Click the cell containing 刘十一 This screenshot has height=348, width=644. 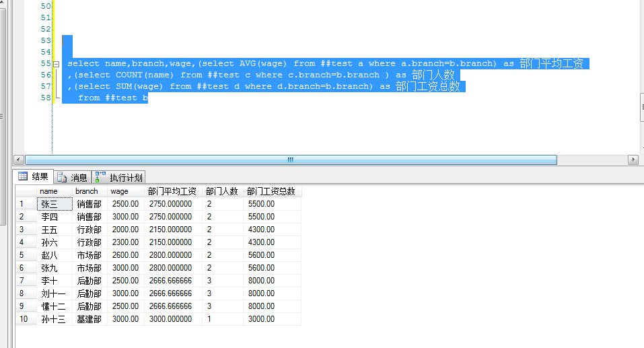coord(55,293)
